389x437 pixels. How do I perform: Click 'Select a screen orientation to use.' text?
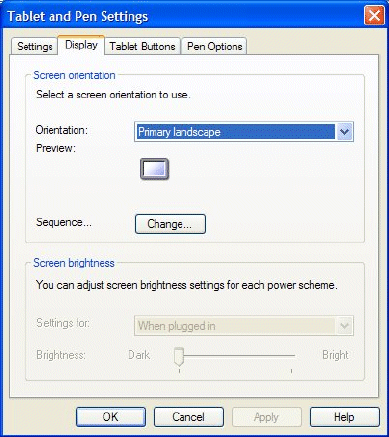click(113, 95)
